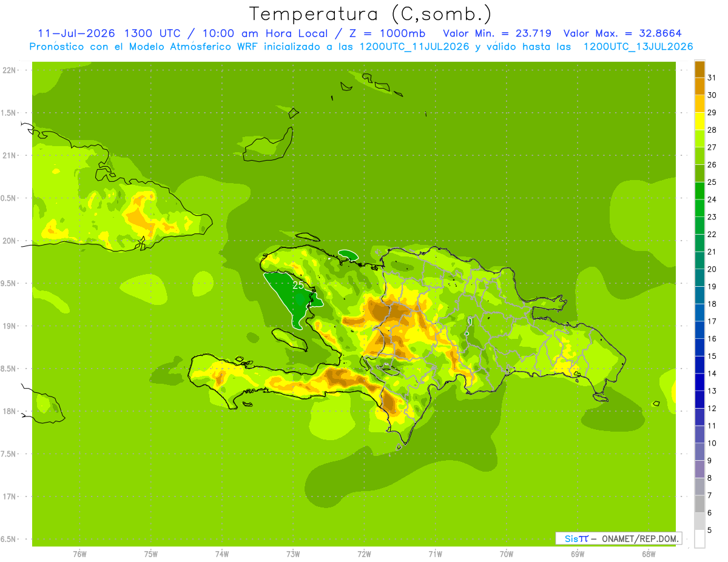Click the '72W' longitude label
This screenshot has height=562, width=728.
(x=364, y=554)
